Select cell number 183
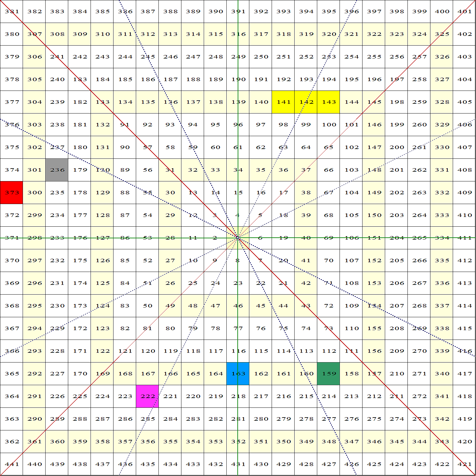The height and width of the screenshot is (476, 476). pos(79,79)
